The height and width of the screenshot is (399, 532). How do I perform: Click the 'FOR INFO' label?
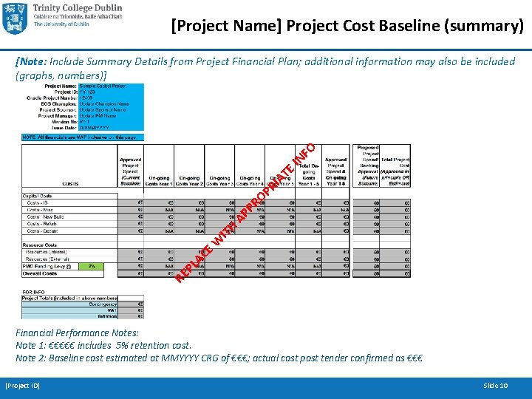point(33,292)
